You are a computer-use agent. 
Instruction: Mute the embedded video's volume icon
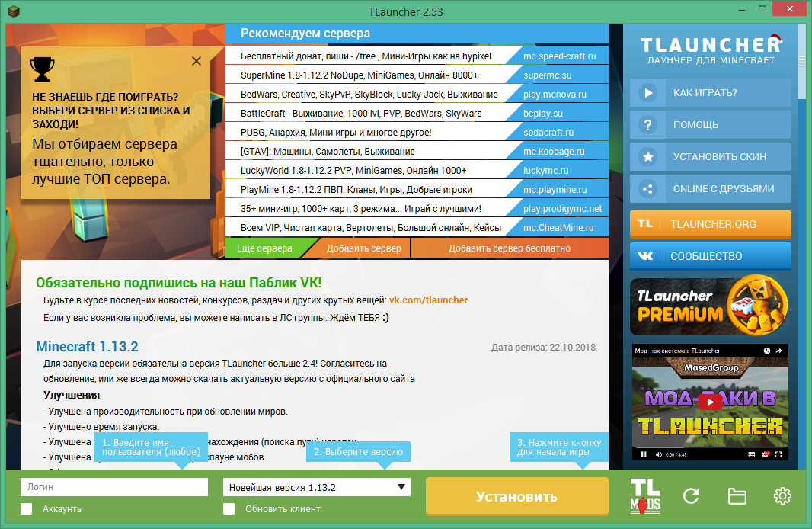(x=660, y=454)
